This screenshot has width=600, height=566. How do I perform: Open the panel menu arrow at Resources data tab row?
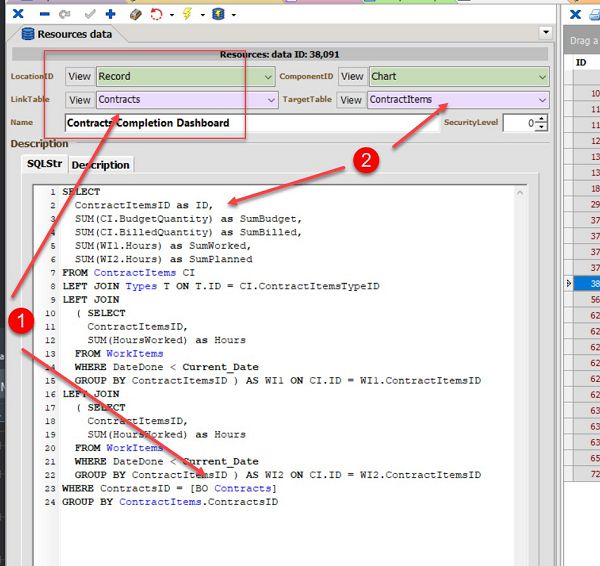point(546,32)
